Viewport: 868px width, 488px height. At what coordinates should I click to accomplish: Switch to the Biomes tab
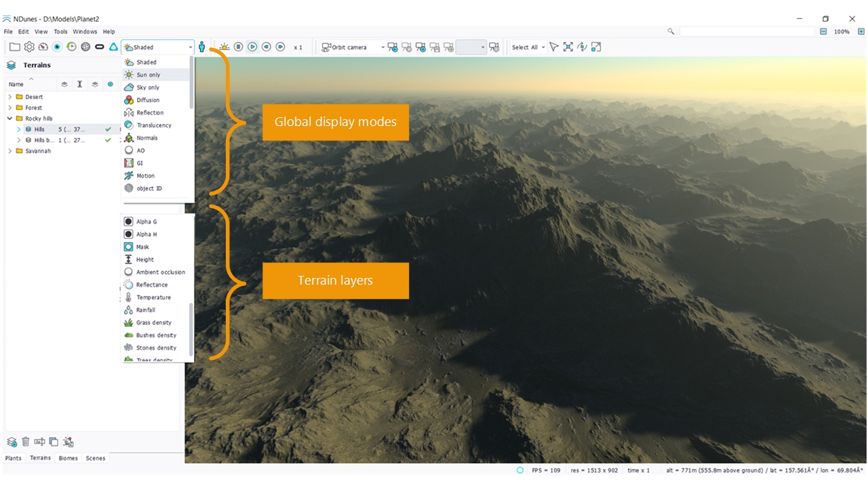68,458
